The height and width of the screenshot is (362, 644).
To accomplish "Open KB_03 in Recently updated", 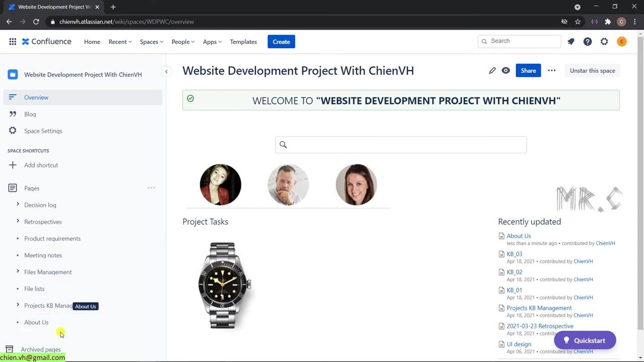I will click(x=514, y=254).
